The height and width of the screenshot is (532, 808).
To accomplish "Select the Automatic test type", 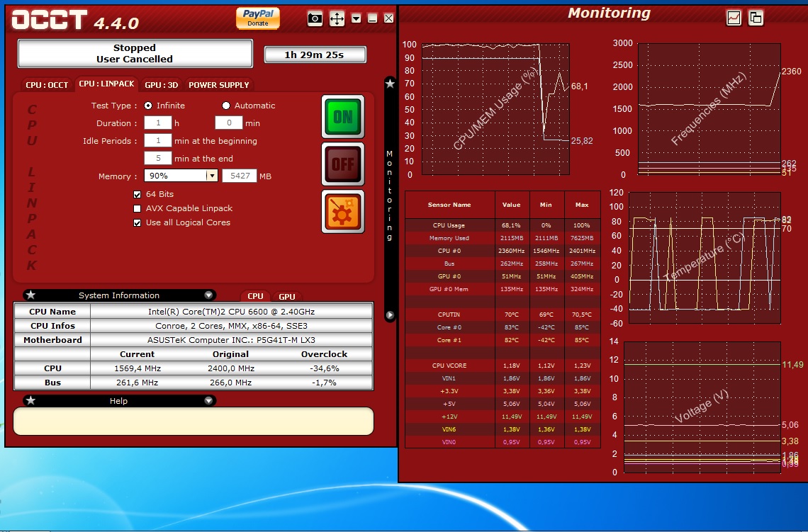I will [x=225, y=106].
